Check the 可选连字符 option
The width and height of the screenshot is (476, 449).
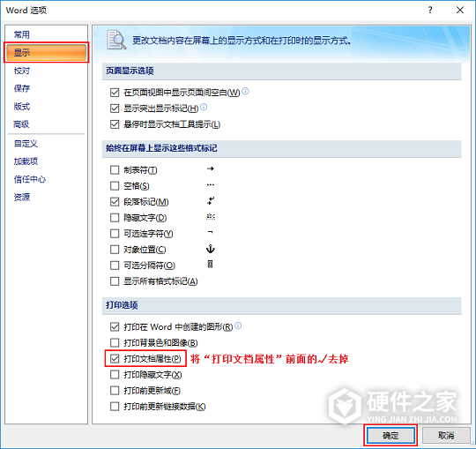coord(115,234)
